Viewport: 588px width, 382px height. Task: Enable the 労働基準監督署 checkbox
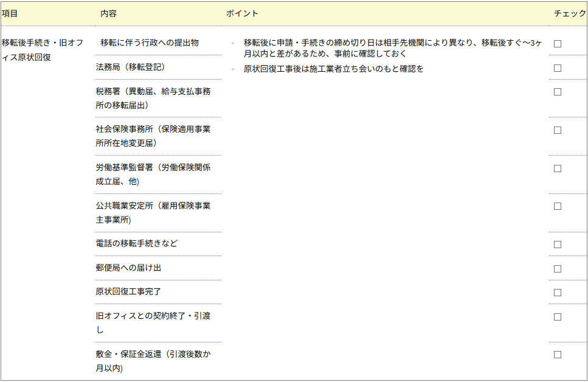[557, 169]
